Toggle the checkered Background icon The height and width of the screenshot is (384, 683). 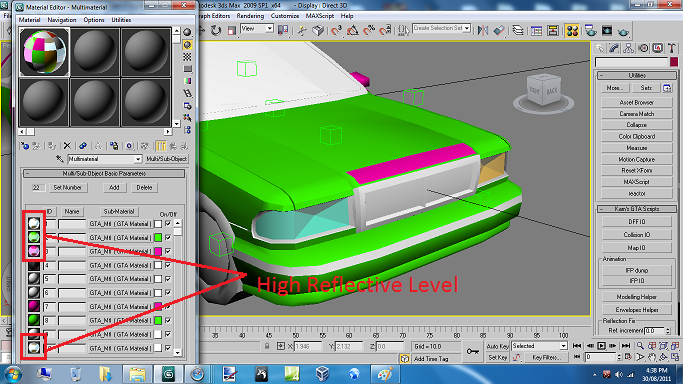[187, 57]
